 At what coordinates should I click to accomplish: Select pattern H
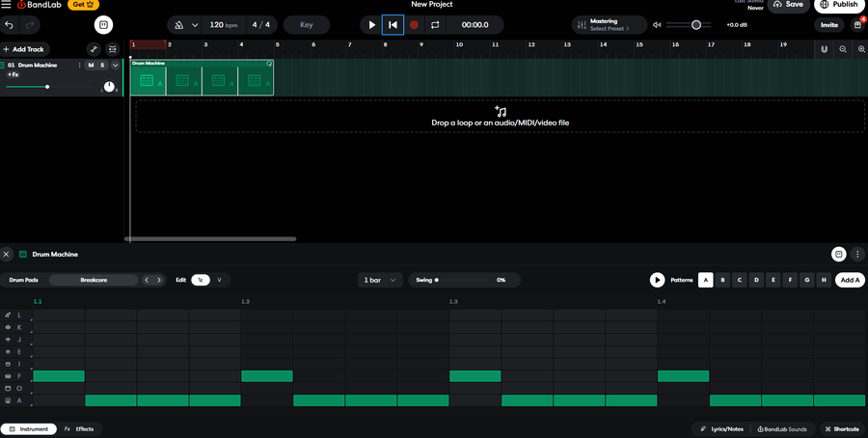(824, 280)
